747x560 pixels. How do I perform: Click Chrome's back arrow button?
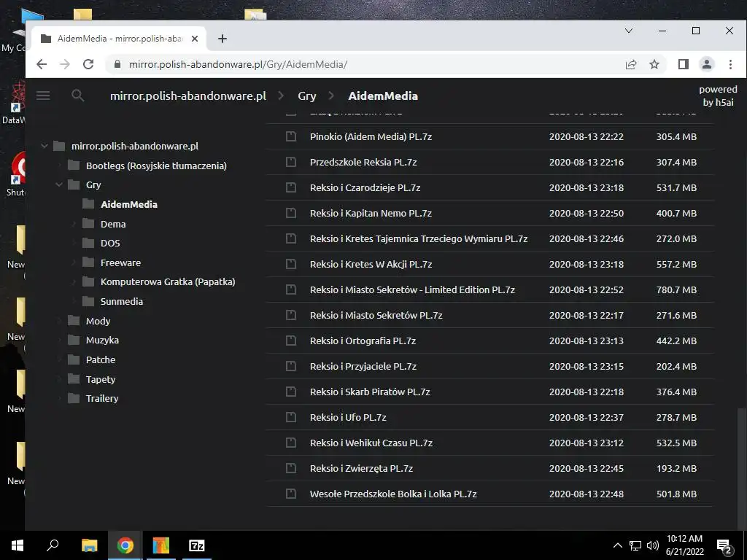pos(42,64)
